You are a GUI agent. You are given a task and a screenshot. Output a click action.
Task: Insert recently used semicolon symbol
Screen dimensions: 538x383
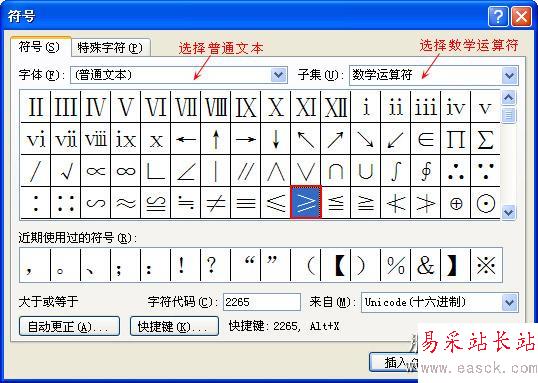click(126, 265)
